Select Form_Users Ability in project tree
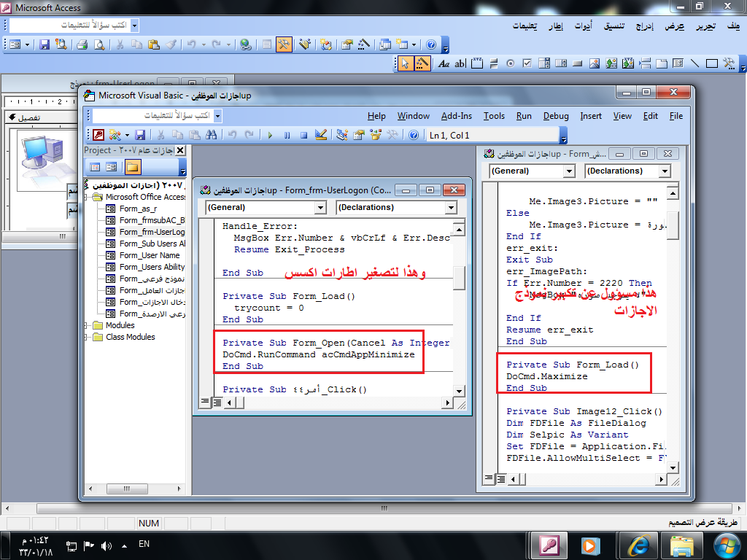 [x=145, y=267]
